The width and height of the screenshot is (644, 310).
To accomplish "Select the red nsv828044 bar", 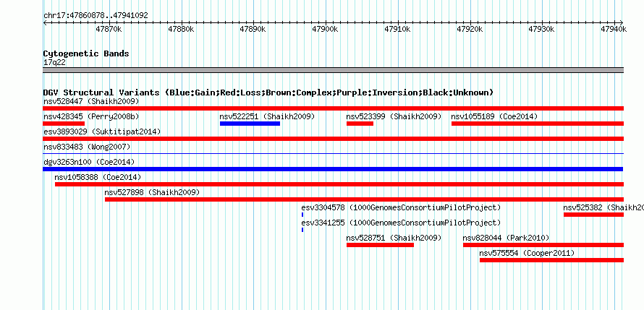I will point(543,245).
